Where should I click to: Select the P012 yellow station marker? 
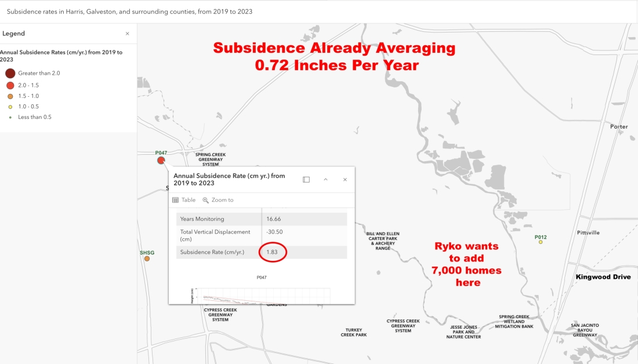541,242
